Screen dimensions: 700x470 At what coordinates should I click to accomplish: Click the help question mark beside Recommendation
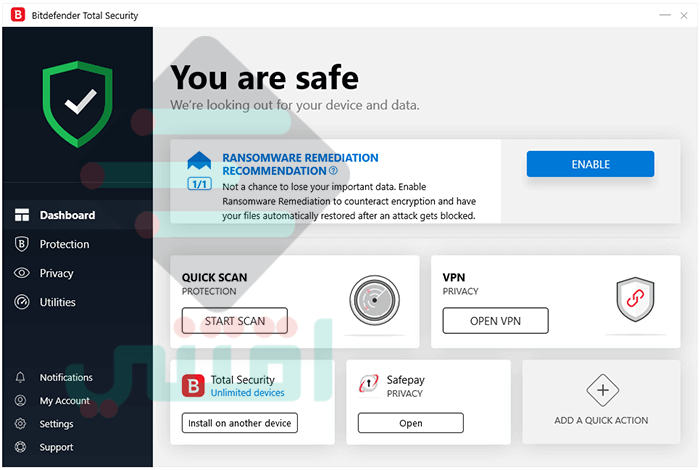[x=333, y=171]
